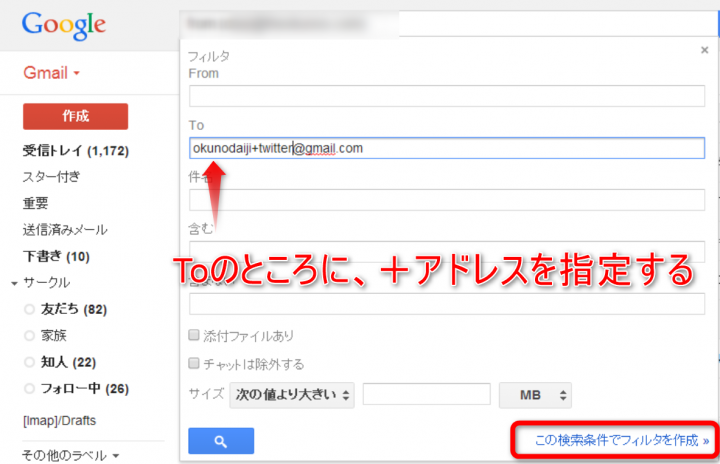
Task: Open the MB size unit dropdown
Action: (x=535, y=395)
